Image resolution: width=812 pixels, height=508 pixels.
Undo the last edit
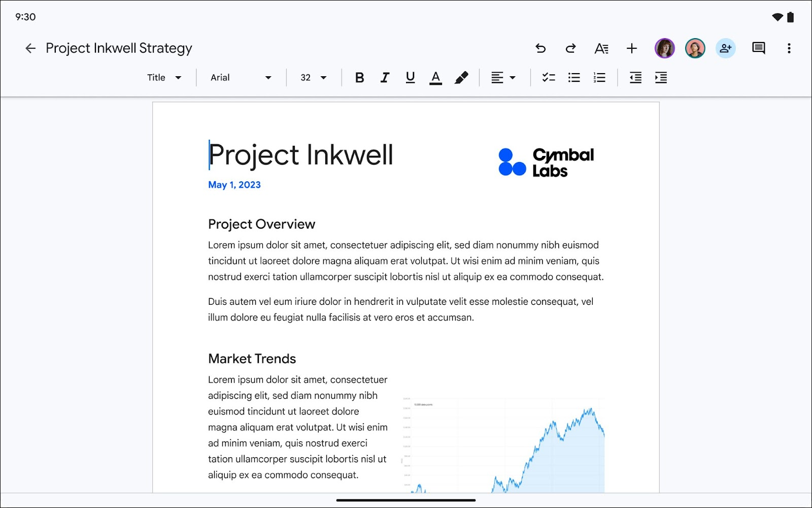540,48
